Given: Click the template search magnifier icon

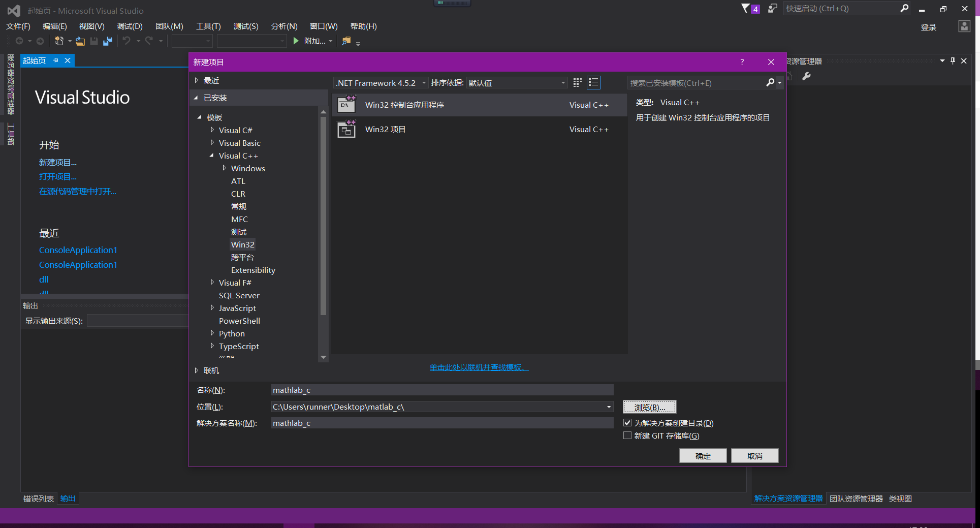Looking at the screenshot, I should pos(770,82).
